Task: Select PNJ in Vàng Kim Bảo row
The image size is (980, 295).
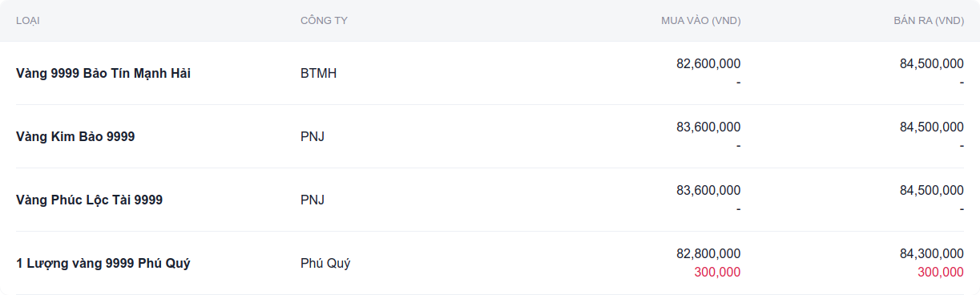Action: (313, 136)
